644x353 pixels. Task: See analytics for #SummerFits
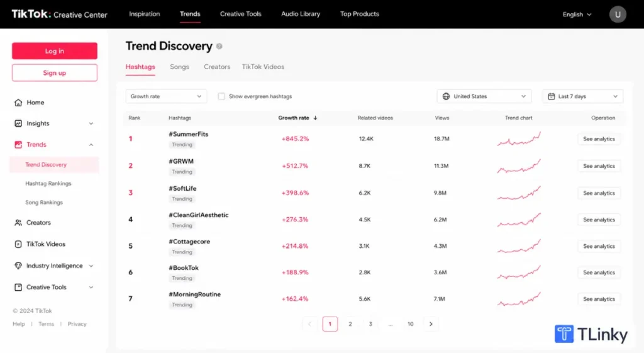tap(599, 139)
